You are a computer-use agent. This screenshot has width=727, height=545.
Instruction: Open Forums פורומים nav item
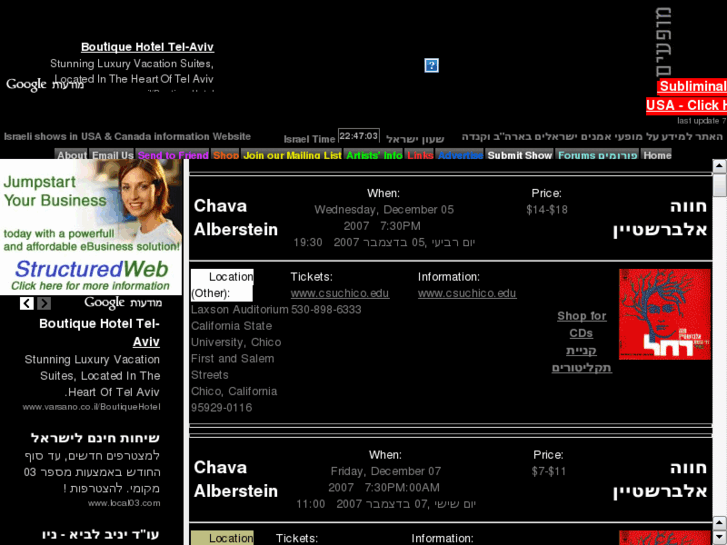pos(598,155)
